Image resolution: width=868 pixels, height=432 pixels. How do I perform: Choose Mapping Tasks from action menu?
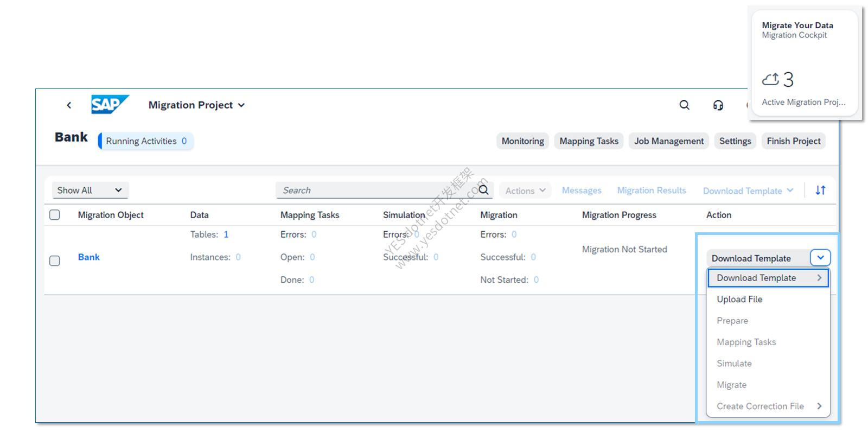[x=768, y=342]
